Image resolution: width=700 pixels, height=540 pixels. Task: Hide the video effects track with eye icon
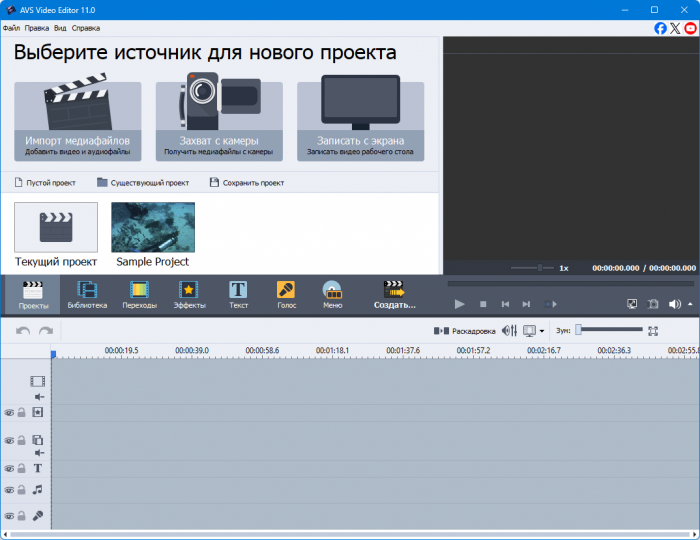pyautogui.click(x=9, y=412)
